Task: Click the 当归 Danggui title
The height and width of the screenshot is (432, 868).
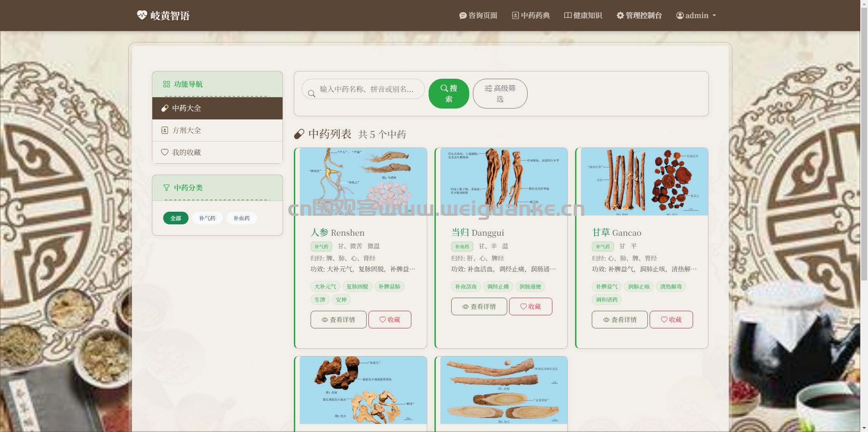Action: [477, 233]
